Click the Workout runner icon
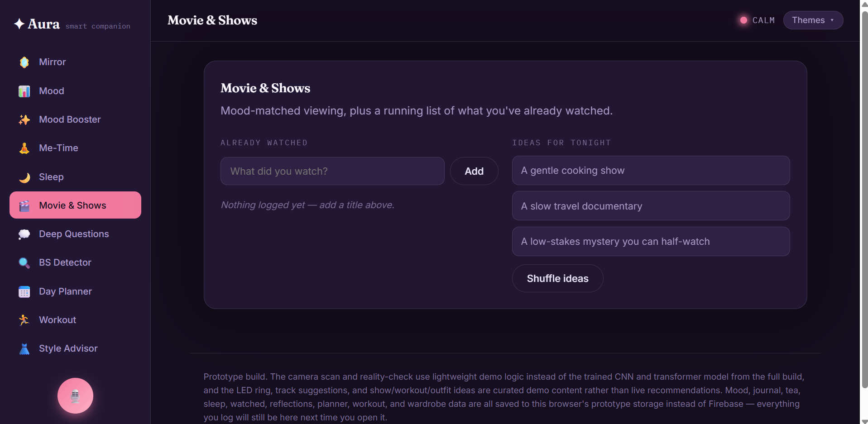 coord(24,320)
